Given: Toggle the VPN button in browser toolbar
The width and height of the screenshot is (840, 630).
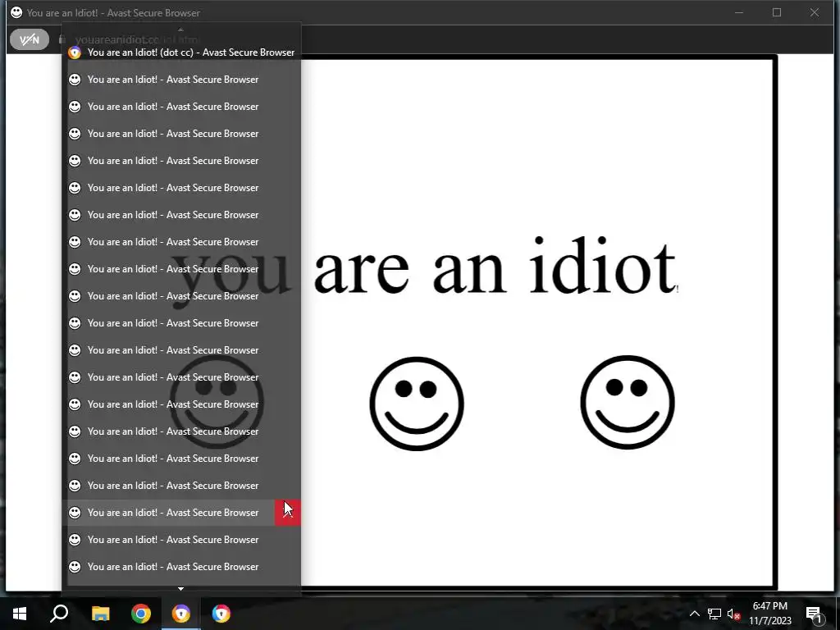Looking at the screenshot, I should [30, 39].
